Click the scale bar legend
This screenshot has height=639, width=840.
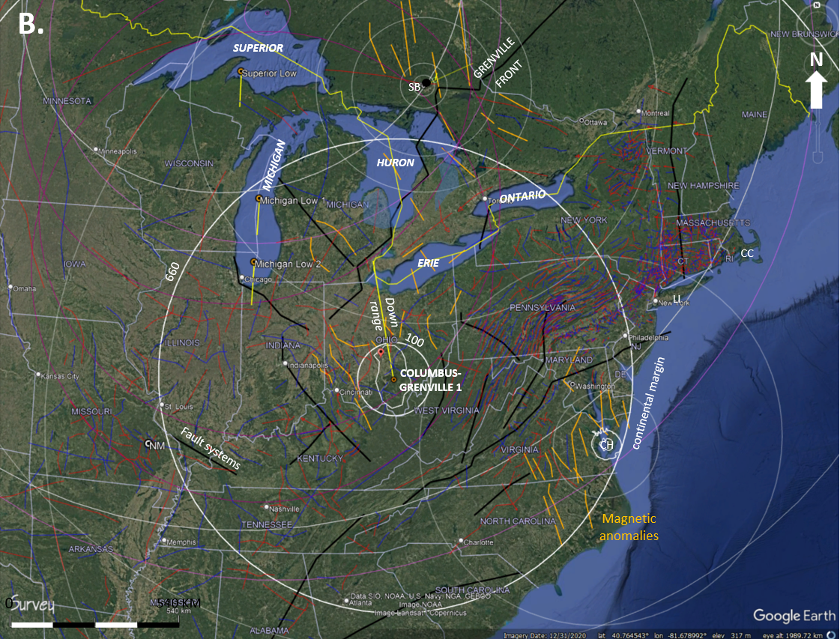coord(95,623)
